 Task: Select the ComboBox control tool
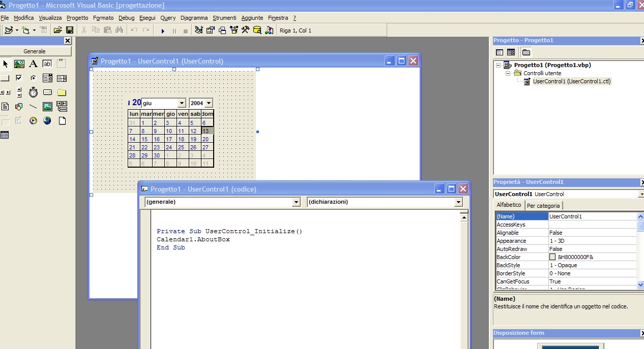(47, 78)
